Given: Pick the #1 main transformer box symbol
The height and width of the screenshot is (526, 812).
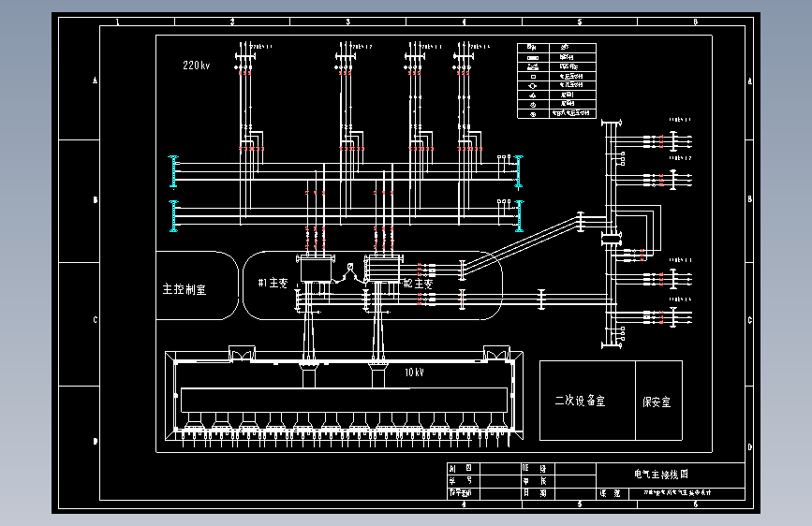Looking at the screenshot, I should pyautogui.click(x=316, y=269).
